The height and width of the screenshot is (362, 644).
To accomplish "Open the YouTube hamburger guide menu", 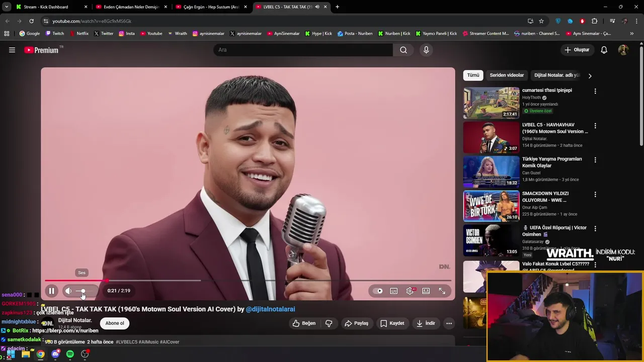I will (12, 50).
